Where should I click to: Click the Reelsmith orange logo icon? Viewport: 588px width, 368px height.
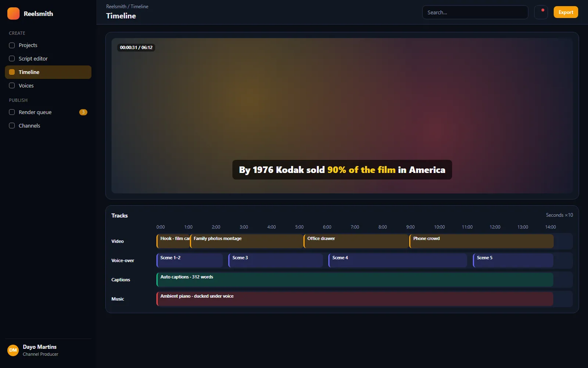tap(13, 14)
